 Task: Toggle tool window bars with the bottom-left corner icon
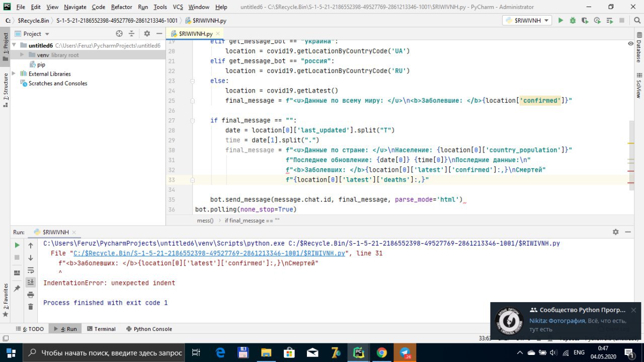(5, 338)
